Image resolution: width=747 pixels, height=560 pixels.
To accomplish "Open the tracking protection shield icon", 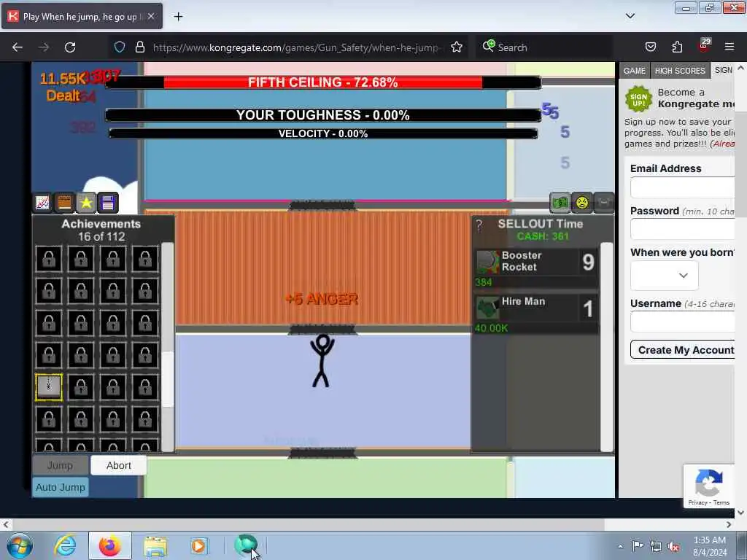I will point(120,47).
